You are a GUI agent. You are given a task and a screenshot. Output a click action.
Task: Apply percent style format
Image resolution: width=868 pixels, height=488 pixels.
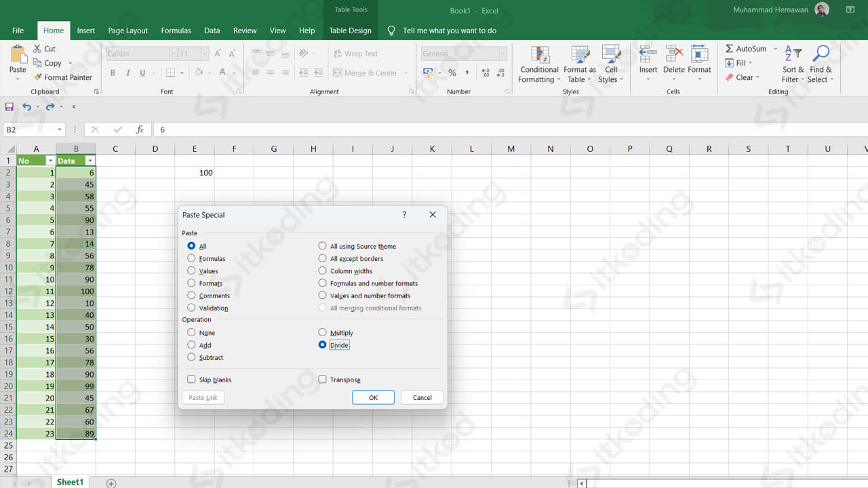[452, 73]
